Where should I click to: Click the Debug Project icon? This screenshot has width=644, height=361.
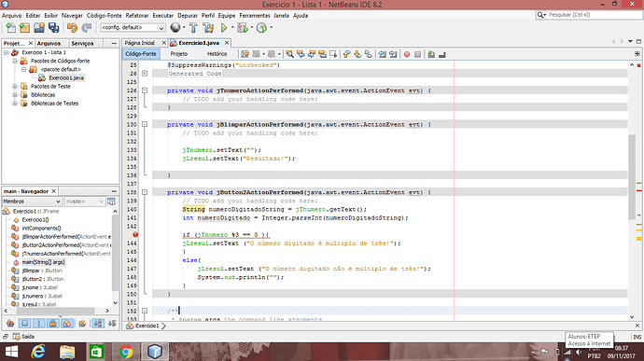243,27
